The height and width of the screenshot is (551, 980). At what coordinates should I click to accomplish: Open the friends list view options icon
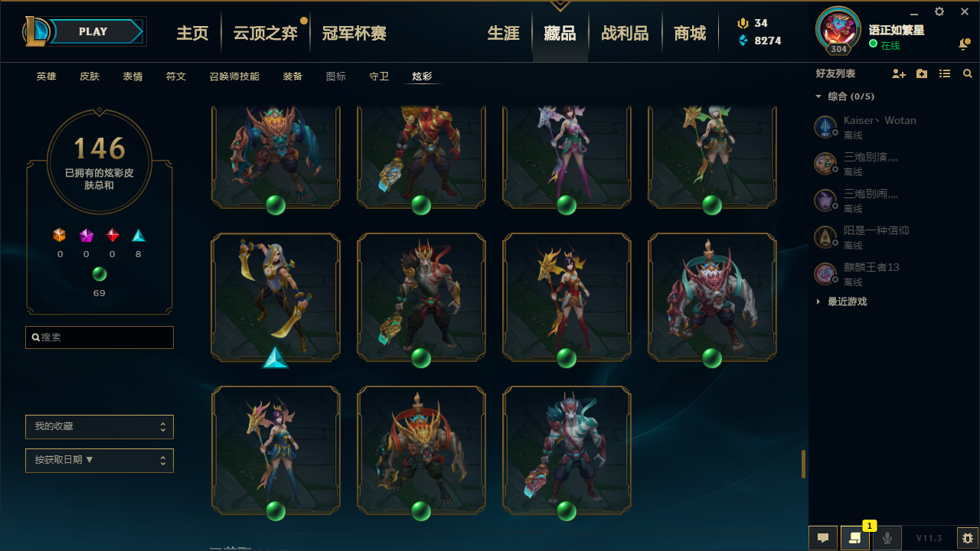click(x=945, y=73)
